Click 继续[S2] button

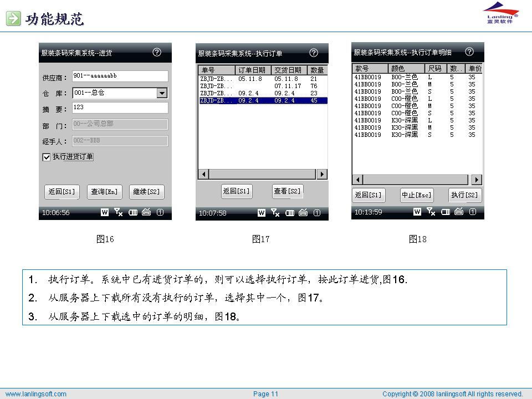click(146, 192)
